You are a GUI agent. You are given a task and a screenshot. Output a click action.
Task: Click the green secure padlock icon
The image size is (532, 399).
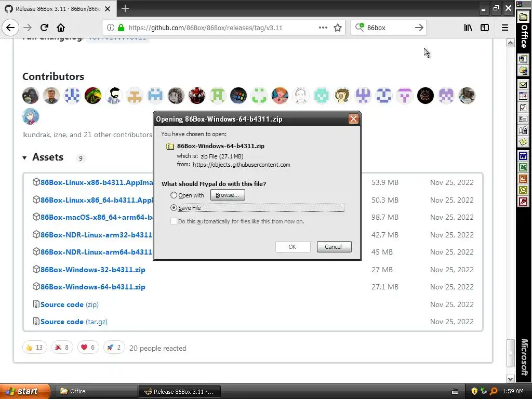coord(121,28)
